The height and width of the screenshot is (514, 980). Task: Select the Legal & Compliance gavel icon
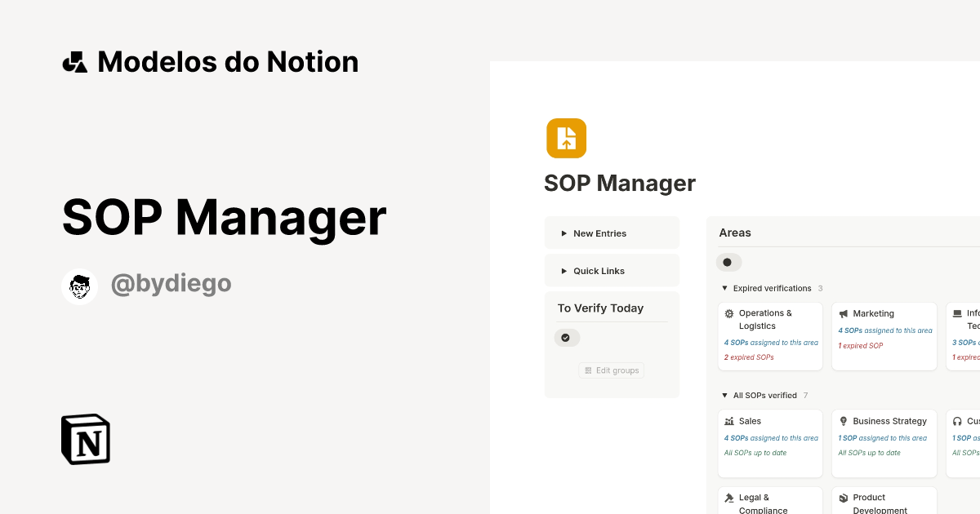pyautogui.click(x=729, y=497)
